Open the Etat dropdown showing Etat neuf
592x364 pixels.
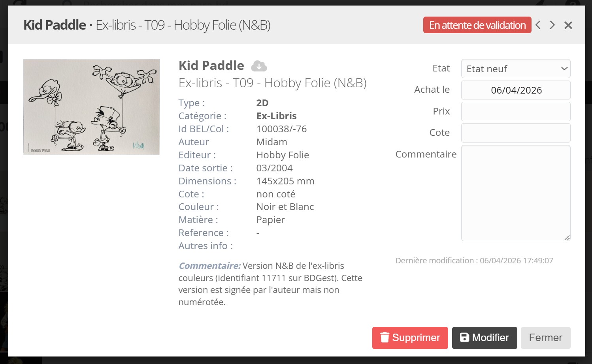tap(515, 69)
